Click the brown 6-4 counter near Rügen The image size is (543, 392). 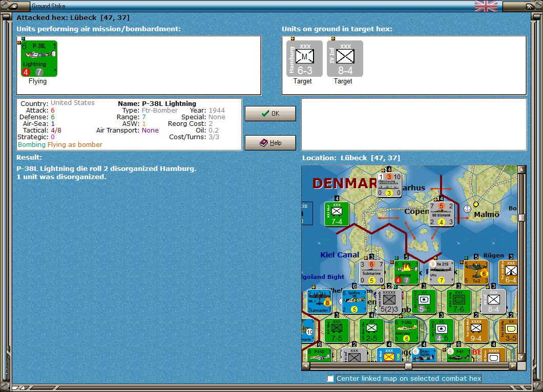[x=508, y=272]
